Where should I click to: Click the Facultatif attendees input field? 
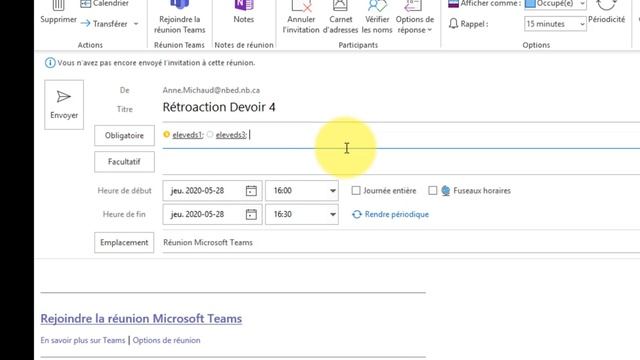click(x=401, y=162)
